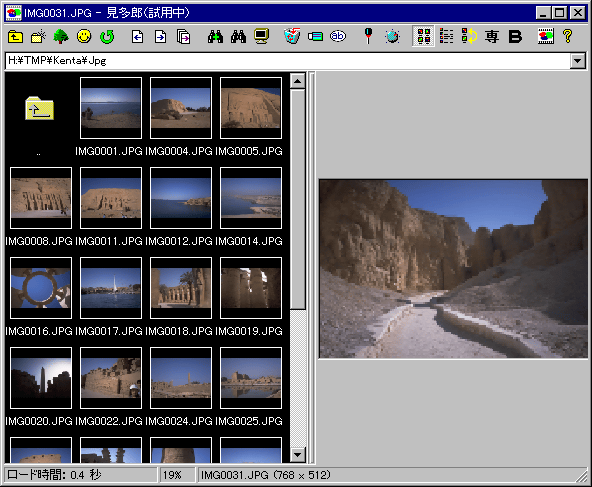Select thumbnail IMG0014.JPG
The width and height of the screenshot is (592, 487).
click(x=251, y=198)
